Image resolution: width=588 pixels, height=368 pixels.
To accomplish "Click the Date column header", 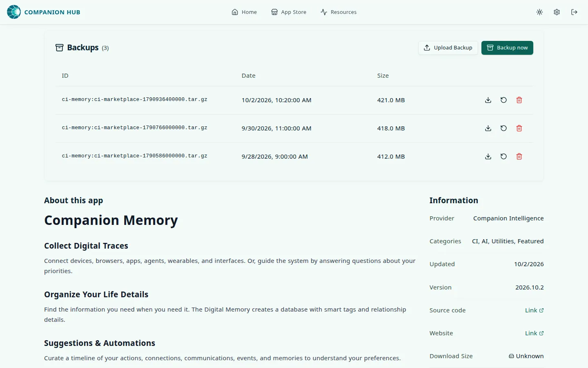I will tap(248, 76).
